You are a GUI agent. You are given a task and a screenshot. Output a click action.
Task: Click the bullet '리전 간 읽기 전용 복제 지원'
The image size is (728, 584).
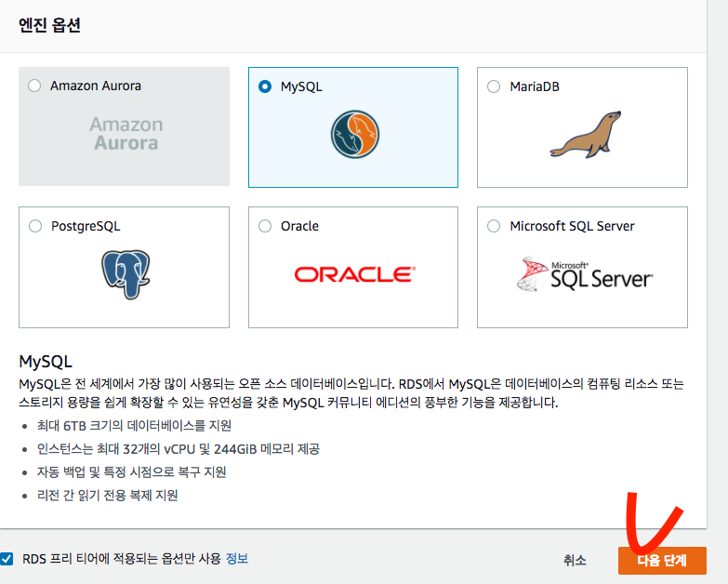pos(107,496)
